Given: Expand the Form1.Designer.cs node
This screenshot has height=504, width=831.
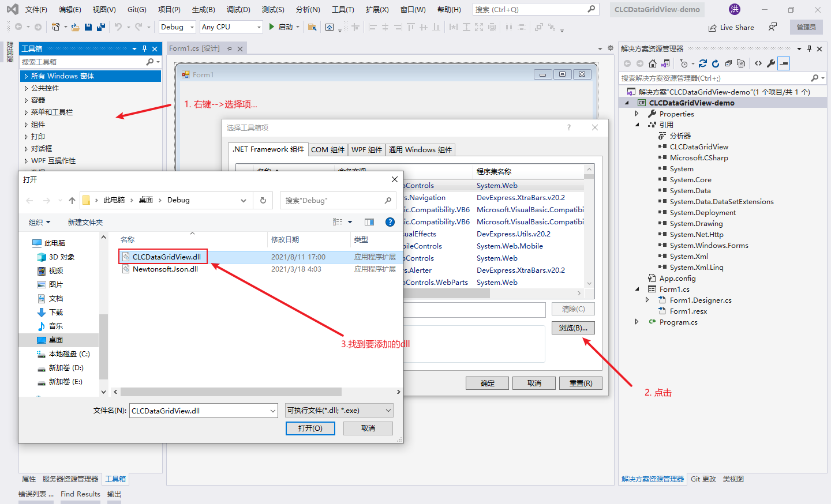Looking at the screenshot, I should (647, 300).
